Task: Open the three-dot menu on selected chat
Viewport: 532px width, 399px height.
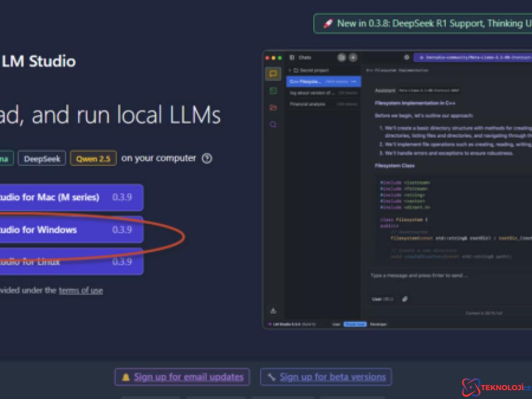Action: (354, 82)
